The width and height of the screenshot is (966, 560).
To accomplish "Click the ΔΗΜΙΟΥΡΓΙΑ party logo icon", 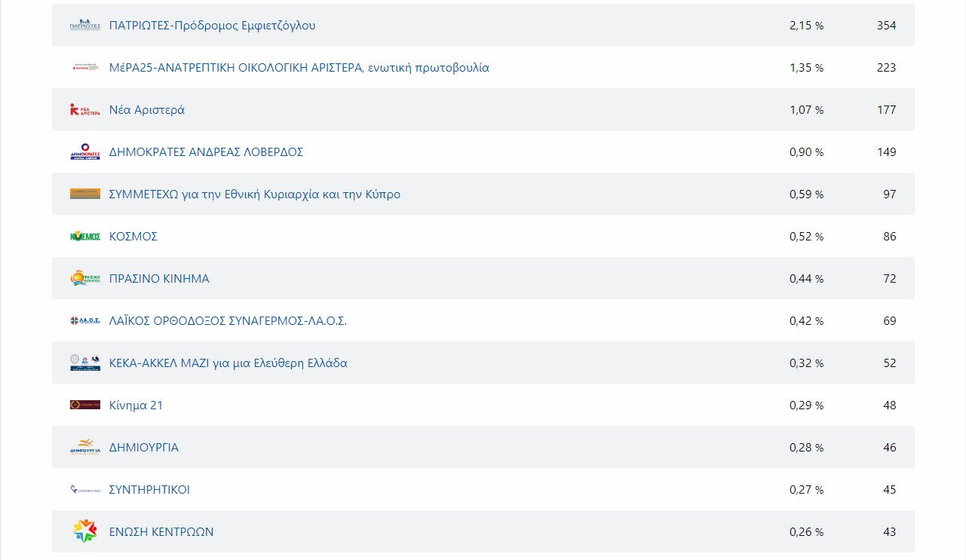I will [84, 448].
